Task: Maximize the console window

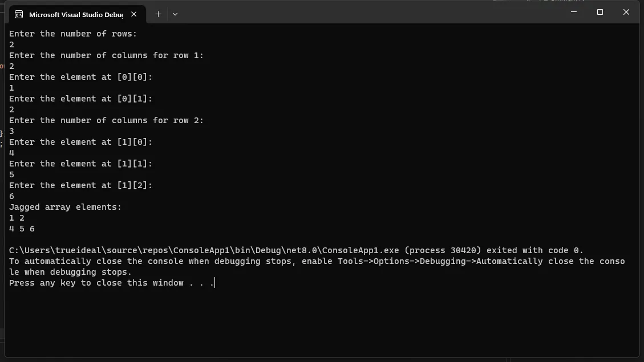Action: (x=600, y=12)
